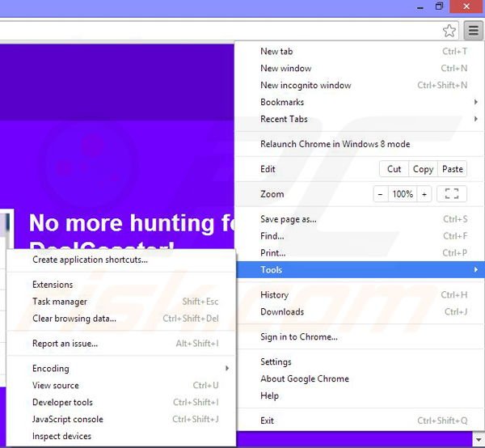The width and height of the screenshot is (485, 448).
Task: Click the fullscreen zoom icon
Action: click(452, 194)
